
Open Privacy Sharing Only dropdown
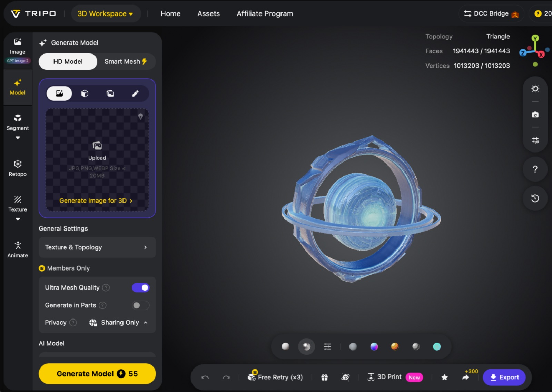118,322
